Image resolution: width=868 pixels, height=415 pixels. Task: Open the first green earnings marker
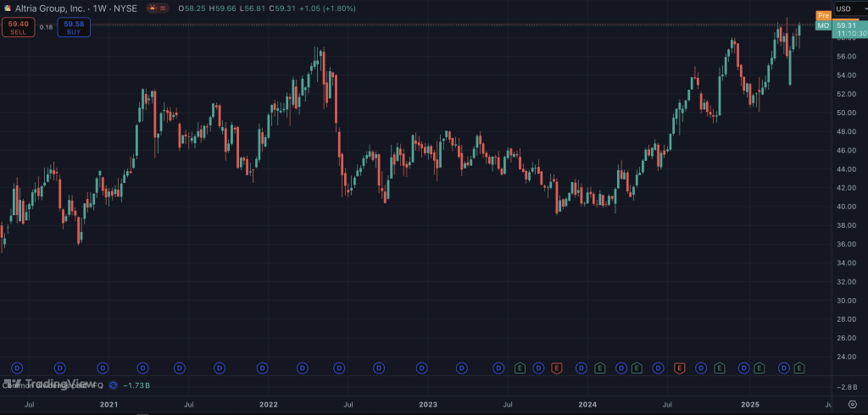pyautogui.click(x=520, y=368)
